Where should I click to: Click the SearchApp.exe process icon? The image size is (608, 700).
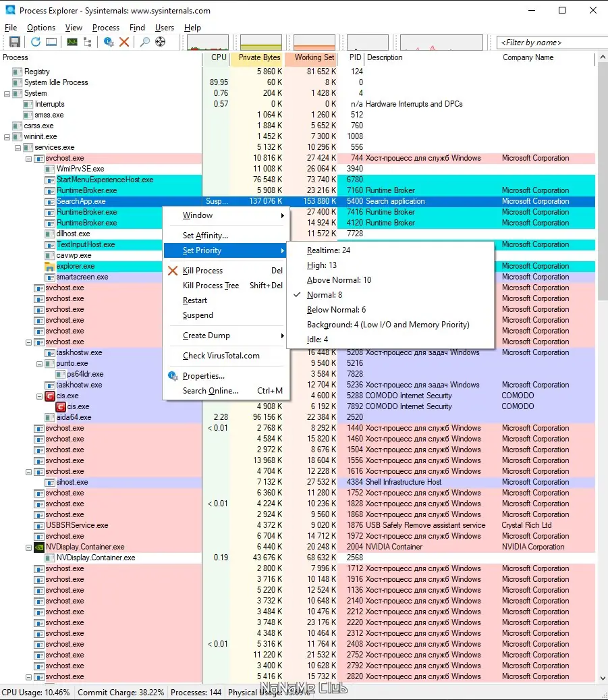[x=49, y=202]
